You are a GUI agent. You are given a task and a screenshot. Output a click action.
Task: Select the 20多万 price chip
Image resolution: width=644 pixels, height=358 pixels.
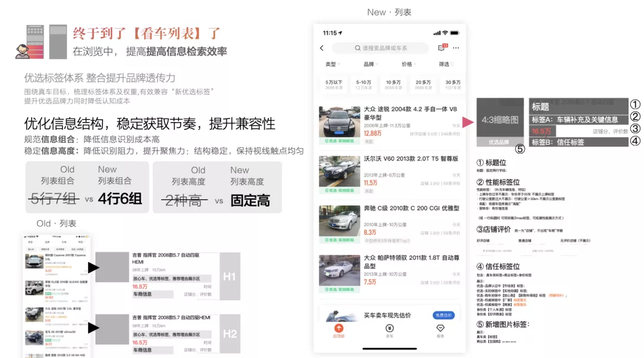tap(423, 85)
